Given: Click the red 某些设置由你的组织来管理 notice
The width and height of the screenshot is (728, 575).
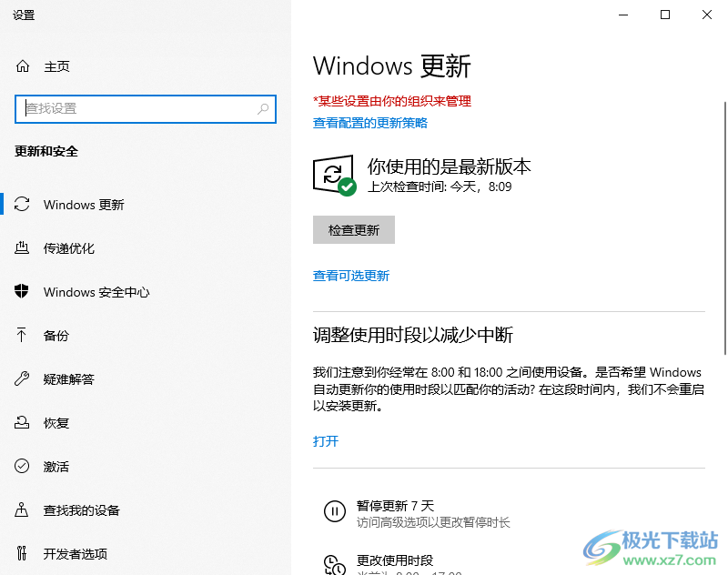Looking at the screenshot, I should click(x=392, y=101).
